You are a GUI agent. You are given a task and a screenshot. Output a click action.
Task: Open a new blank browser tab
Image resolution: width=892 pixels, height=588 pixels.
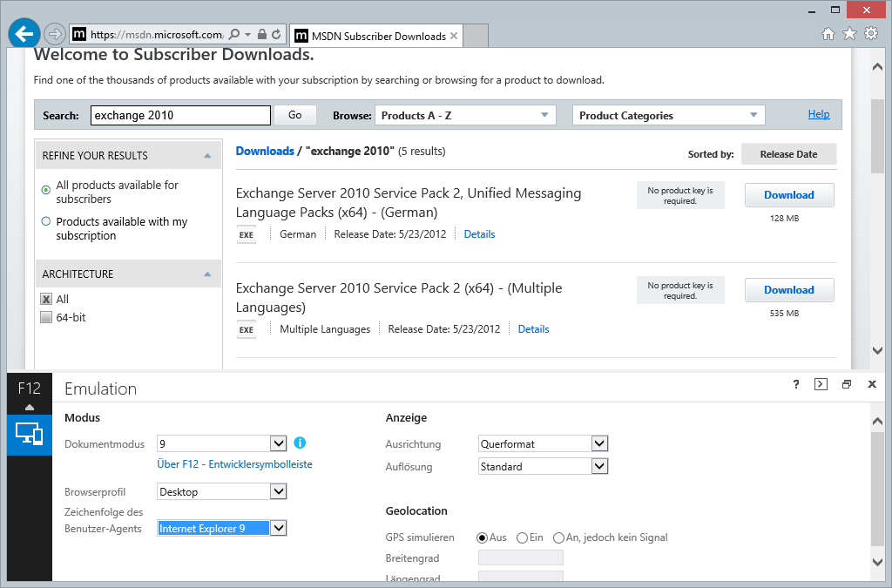pyautogui.click(x=476, y=36)
